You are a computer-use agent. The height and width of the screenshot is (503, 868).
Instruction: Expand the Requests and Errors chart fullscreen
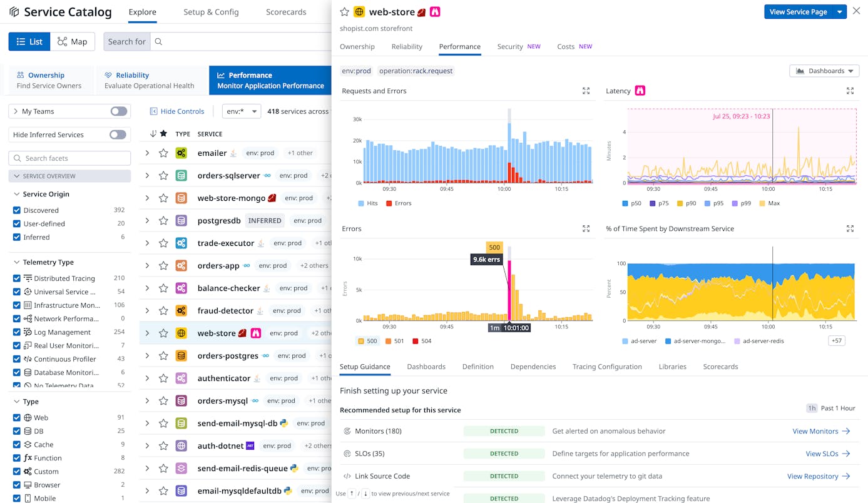(x=586, y=91)
